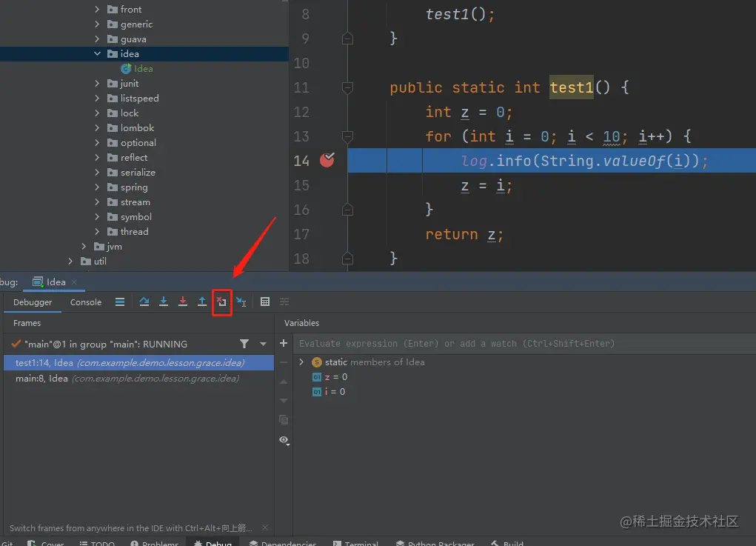Click the plus icon to add watch

pyautogui.click(x=284, y=343)
